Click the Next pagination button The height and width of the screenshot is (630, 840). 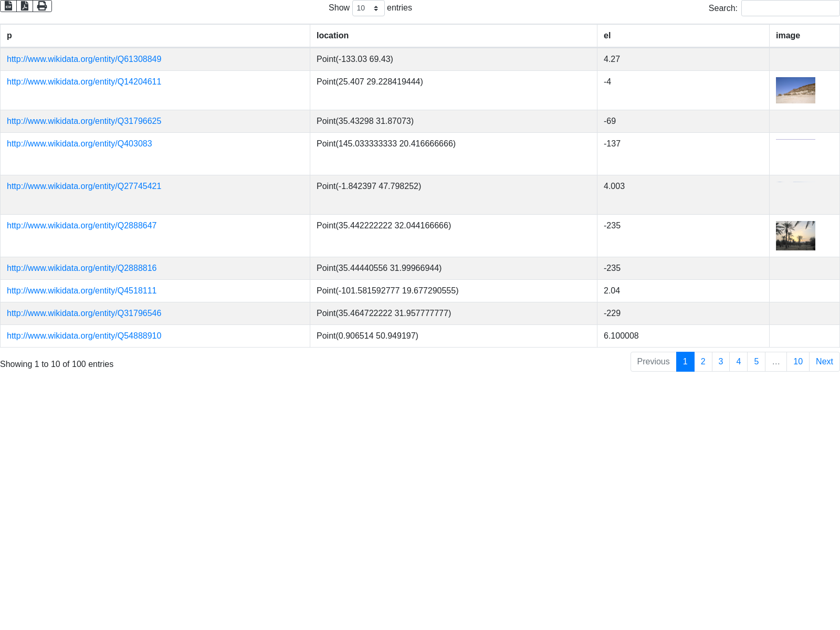(824, 362)
